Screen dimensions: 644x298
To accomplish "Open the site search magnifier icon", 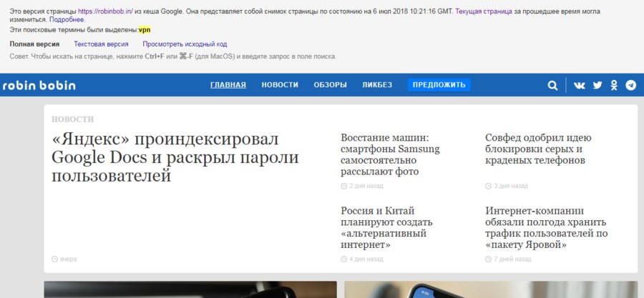I will pos(552,85).
